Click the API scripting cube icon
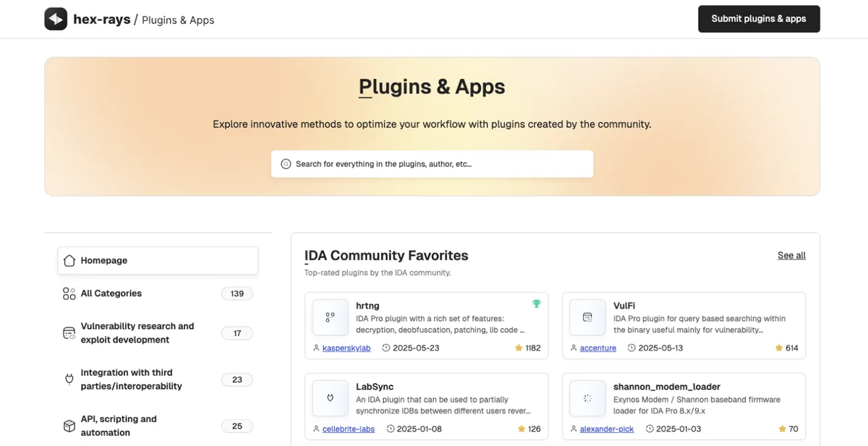The height and width of the screenshot is (446, 868). tap(69, 426)
